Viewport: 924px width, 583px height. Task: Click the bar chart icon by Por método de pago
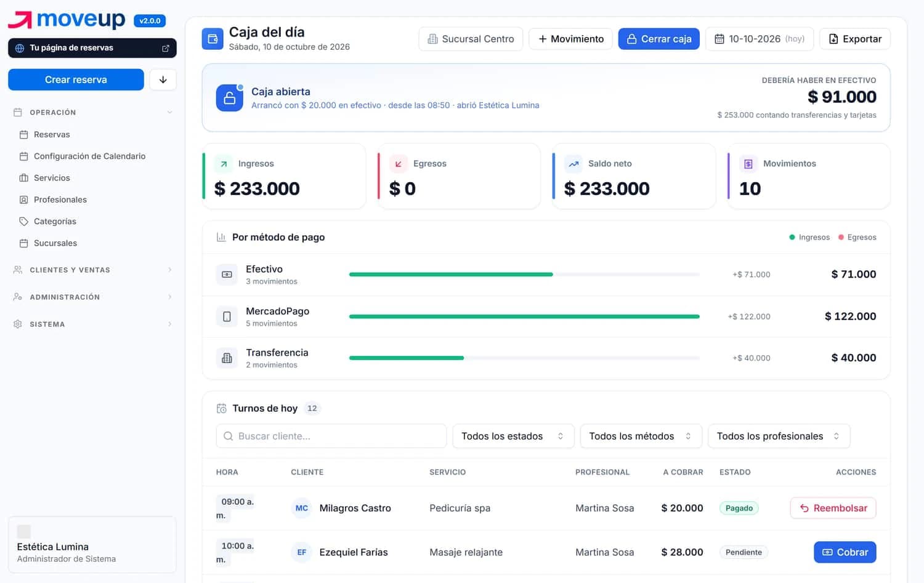221,237
